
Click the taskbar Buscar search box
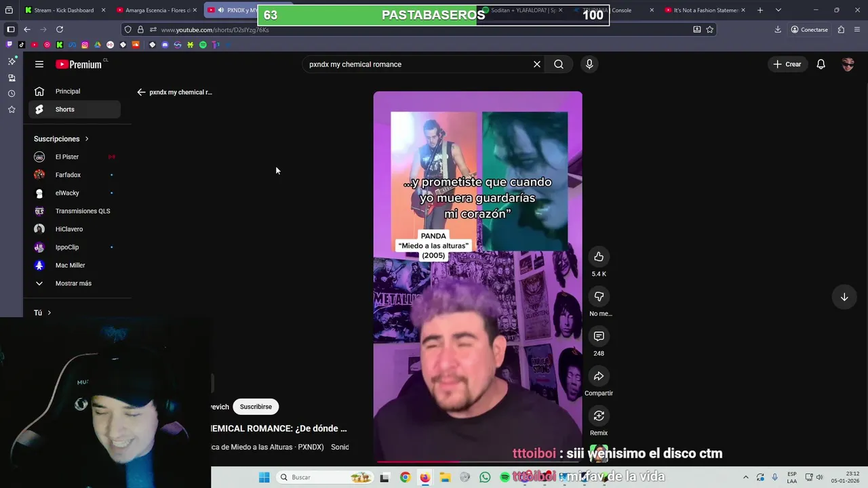point(324,477)
